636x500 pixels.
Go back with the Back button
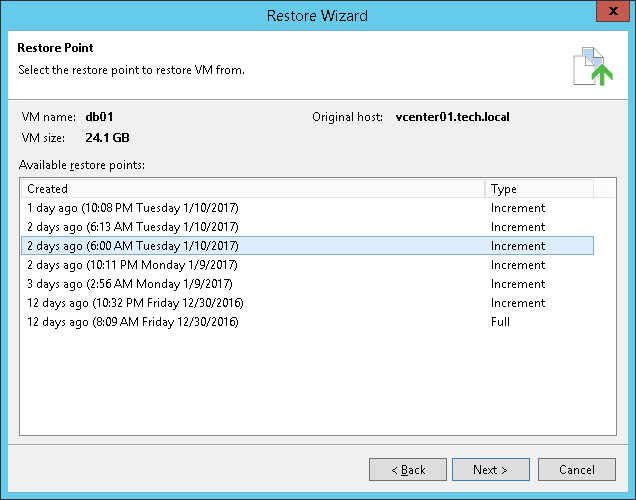408,470
